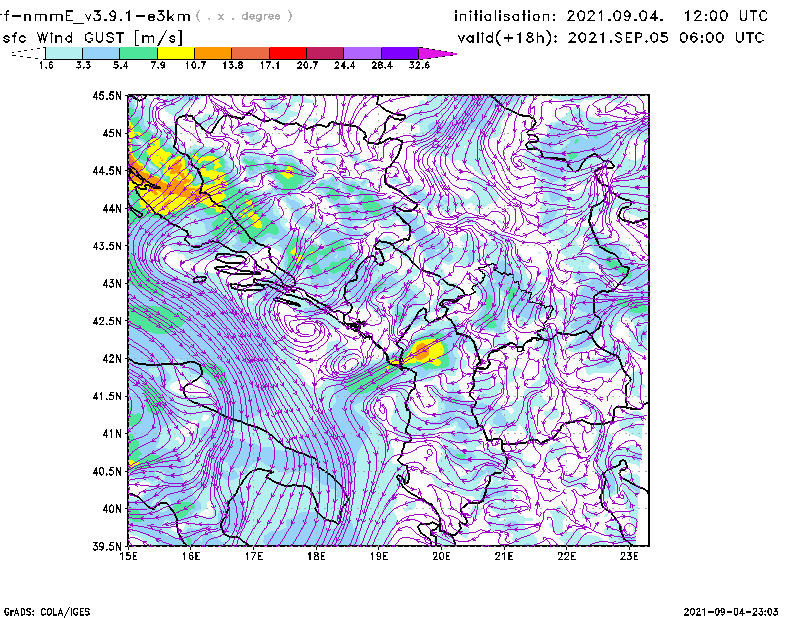Image resolution: width=800 pixels, height=618 pixels.
Task: Click the 15E longitude label
Action: coord(128,556)
